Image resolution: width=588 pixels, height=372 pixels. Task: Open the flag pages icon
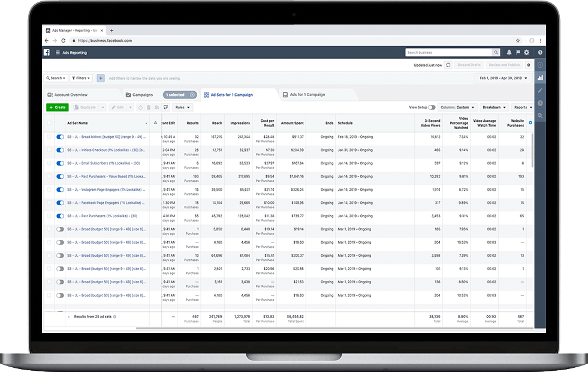pos(518,53)
